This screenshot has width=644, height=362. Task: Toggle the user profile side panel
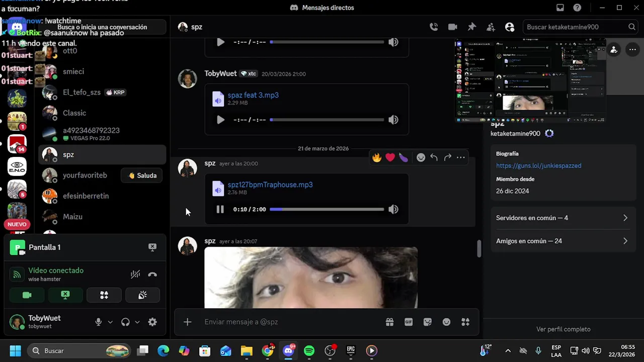click(510, 27)
